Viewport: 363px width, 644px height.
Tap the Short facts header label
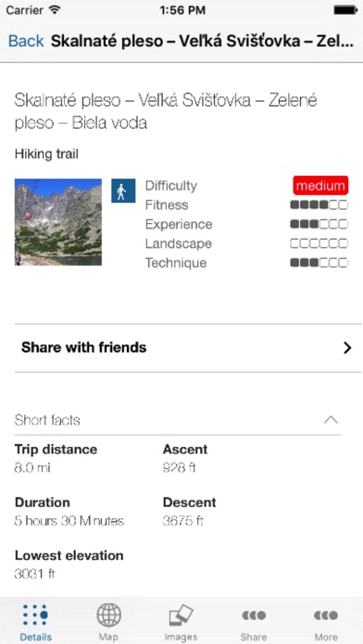pos(47,420)
